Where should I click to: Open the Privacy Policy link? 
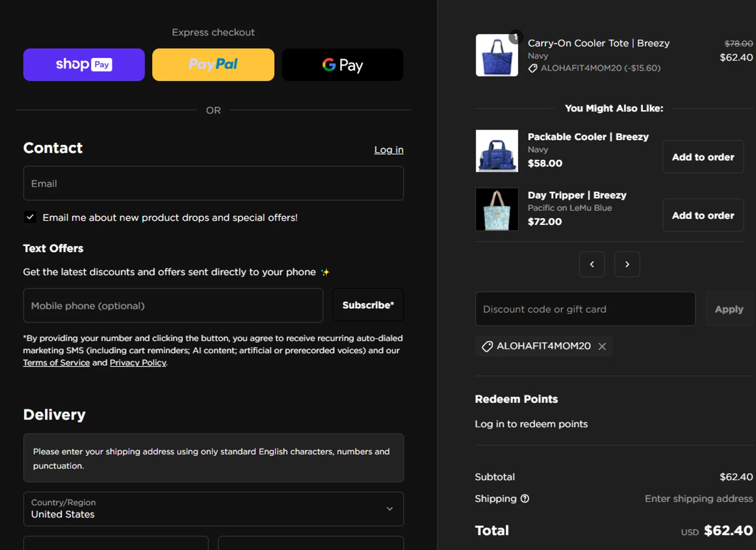[x=138, y=362]
